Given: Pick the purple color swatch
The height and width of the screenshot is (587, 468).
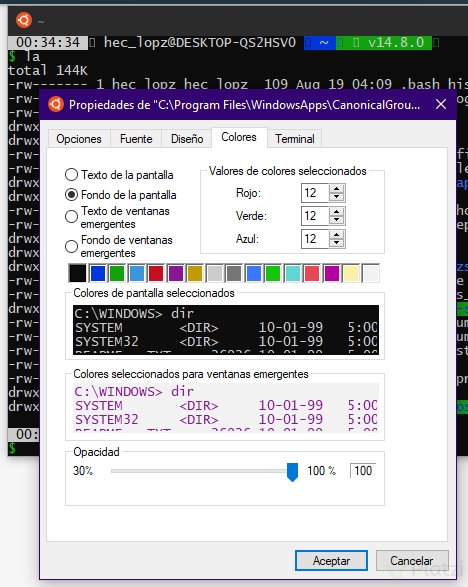Looking at the screenshot, I should pos(176,273).
